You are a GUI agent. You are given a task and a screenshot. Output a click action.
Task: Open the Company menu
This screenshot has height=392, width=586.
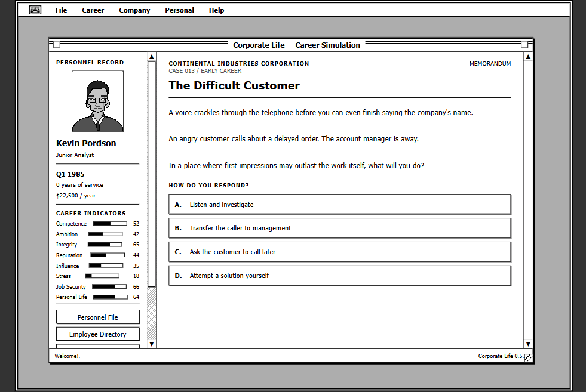pyautogui.click(x=134, y=10)
